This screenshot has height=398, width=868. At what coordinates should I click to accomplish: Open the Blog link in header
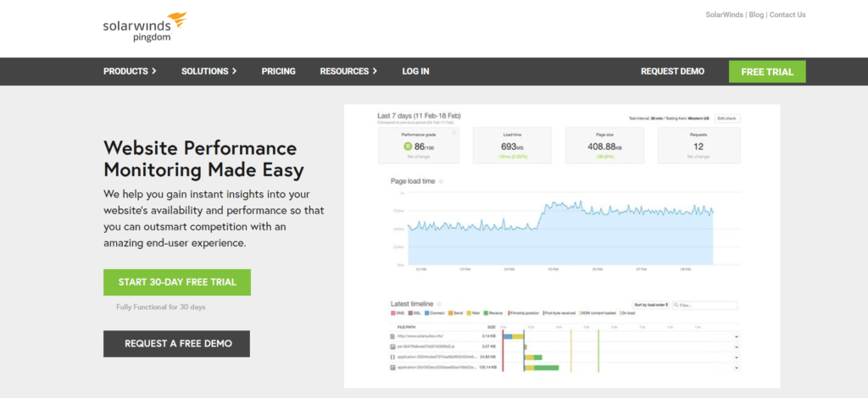click(x=756, y=14)
